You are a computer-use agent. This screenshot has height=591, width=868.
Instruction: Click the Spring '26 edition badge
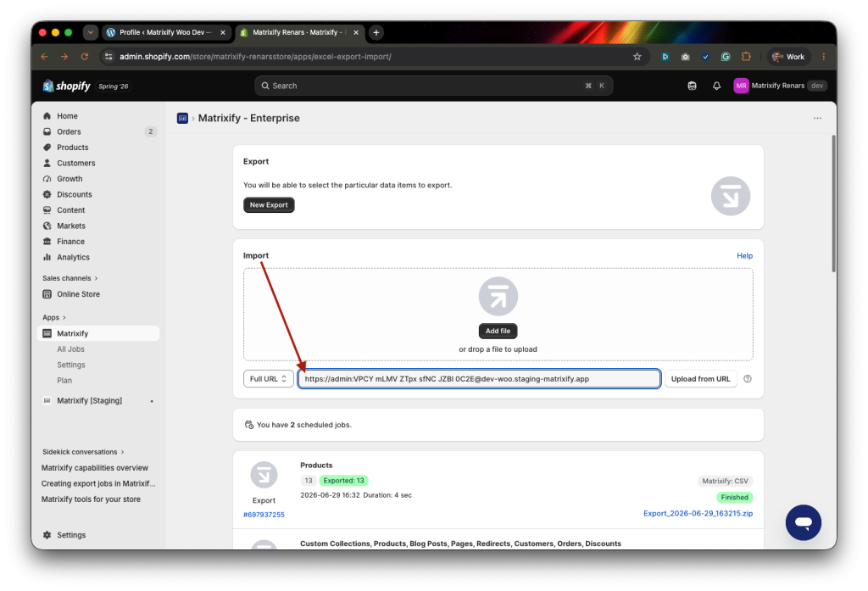pos(113,86)
